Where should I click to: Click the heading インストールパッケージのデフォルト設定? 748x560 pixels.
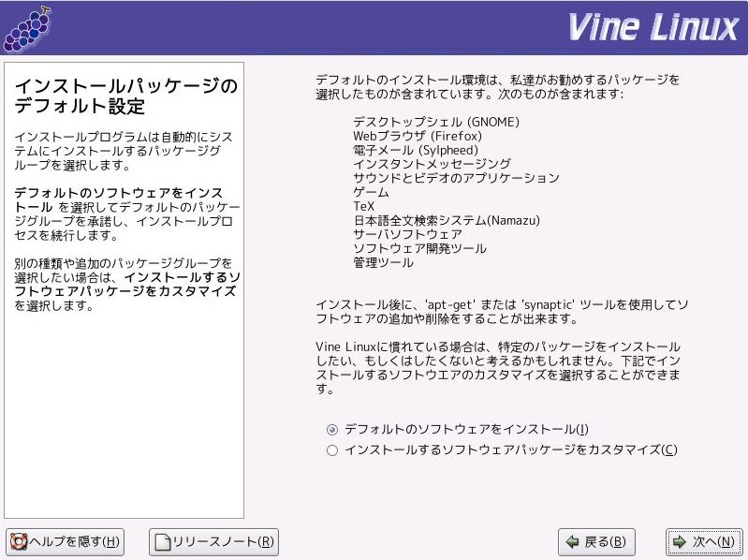(x=126, y=96)
